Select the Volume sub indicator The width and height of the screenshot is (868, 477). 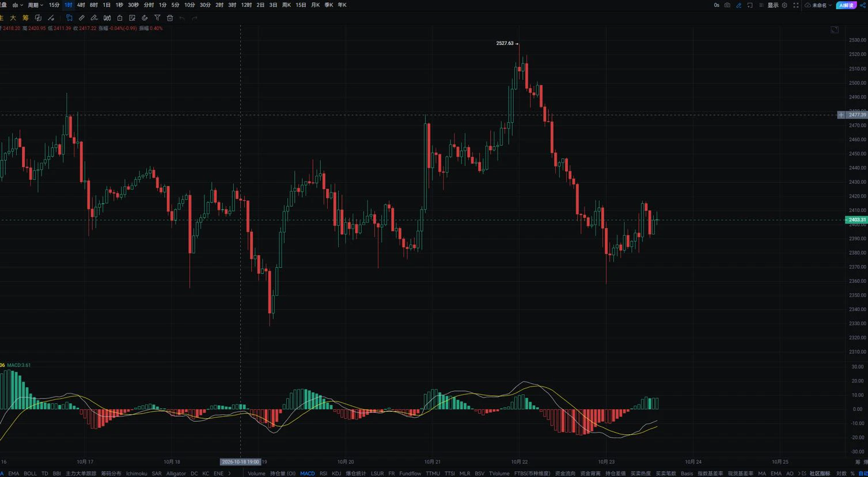point(256,474)
